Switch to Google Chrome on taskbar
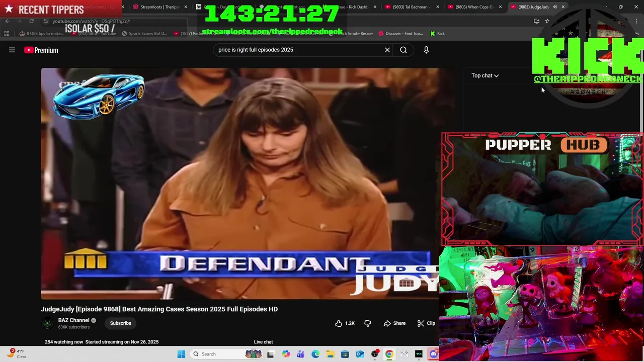Screen dimensions: 644x362 389,354
